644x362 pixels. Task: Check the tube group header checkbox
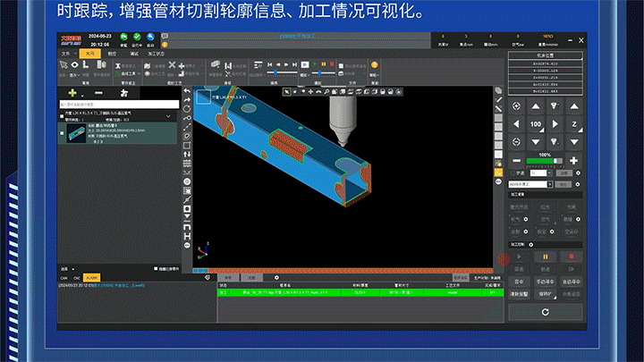click(x=62, y=116)
